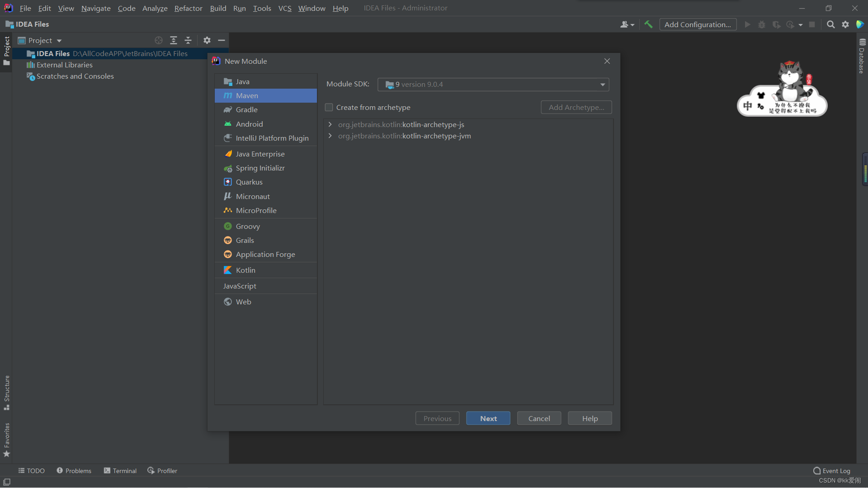Click IDEA Files breadcrumb in navigation bar
This screenshot has width=868, height=488.
(x=27, y=24)
